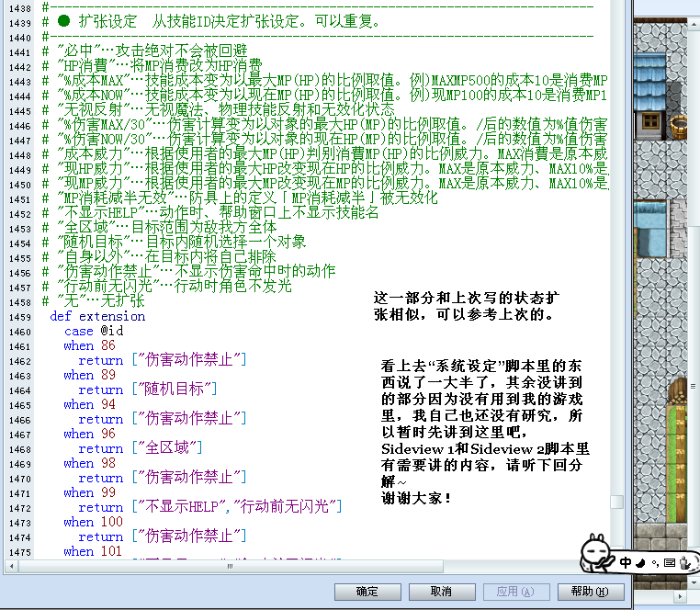
Task: Click the 'when 96' line
Action: pos(90,435)
